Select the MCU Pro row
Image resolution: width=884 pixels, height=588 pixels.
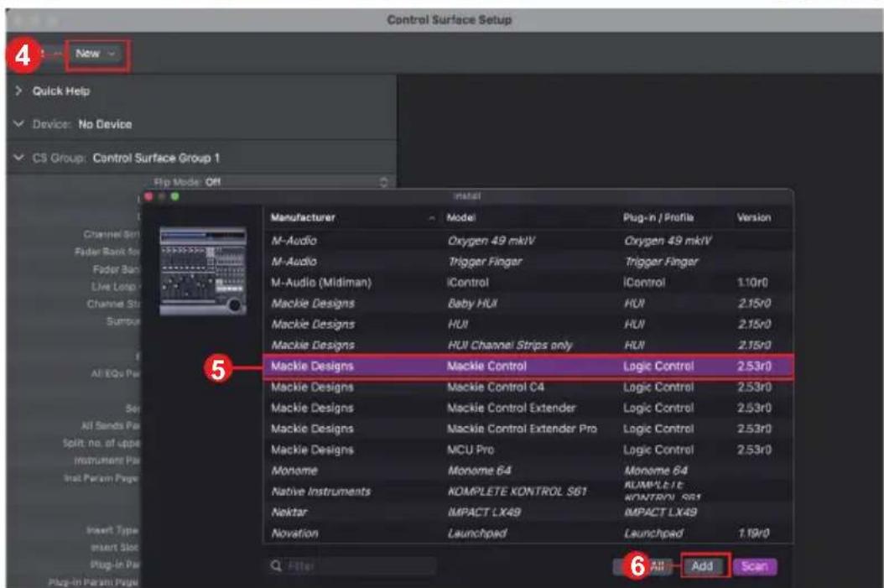tap(528, 450)
